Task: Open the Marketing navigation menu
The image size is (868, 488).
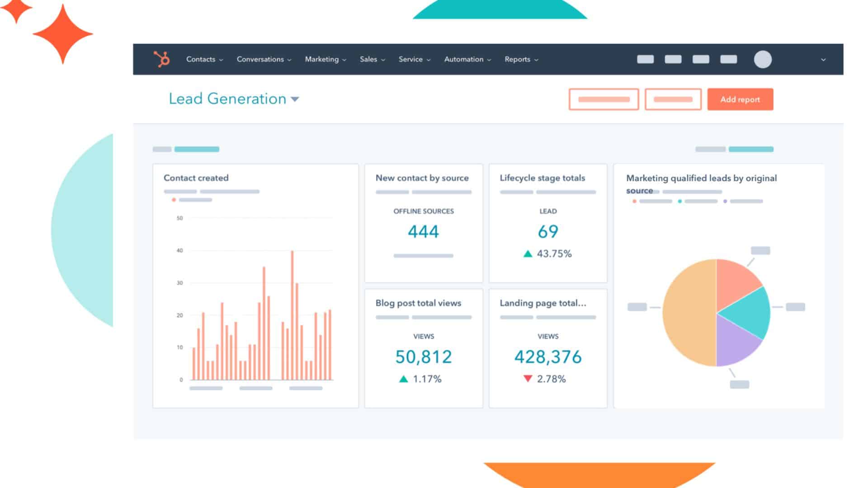Action: [325, 59]
